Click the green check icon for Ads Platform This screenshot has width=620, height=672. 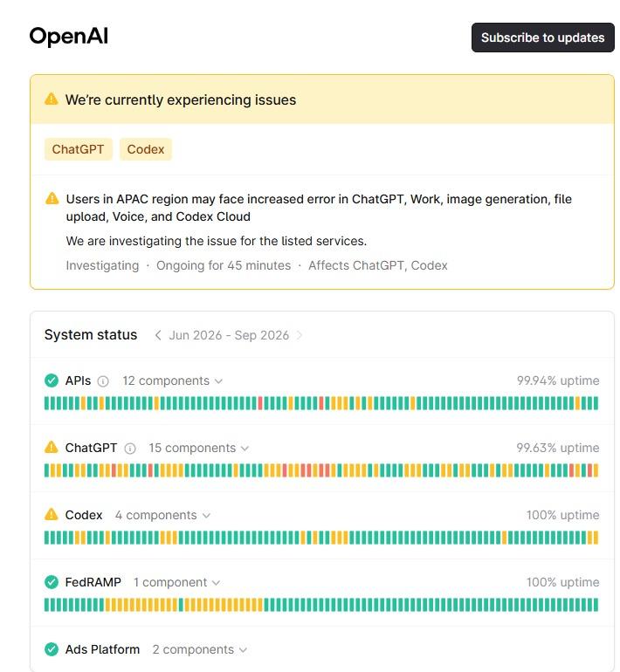pyautogui.click(x=52, y=649)
